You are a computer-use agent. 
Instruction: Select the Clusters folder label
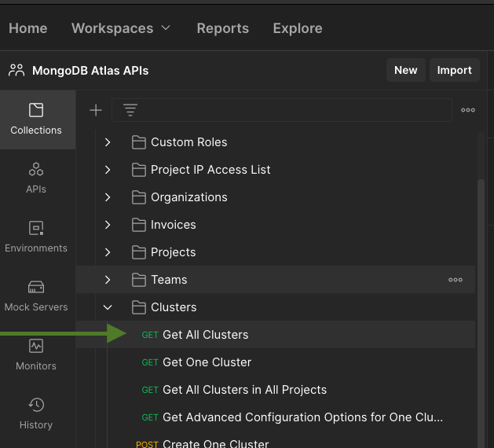[x=174, y=307]
